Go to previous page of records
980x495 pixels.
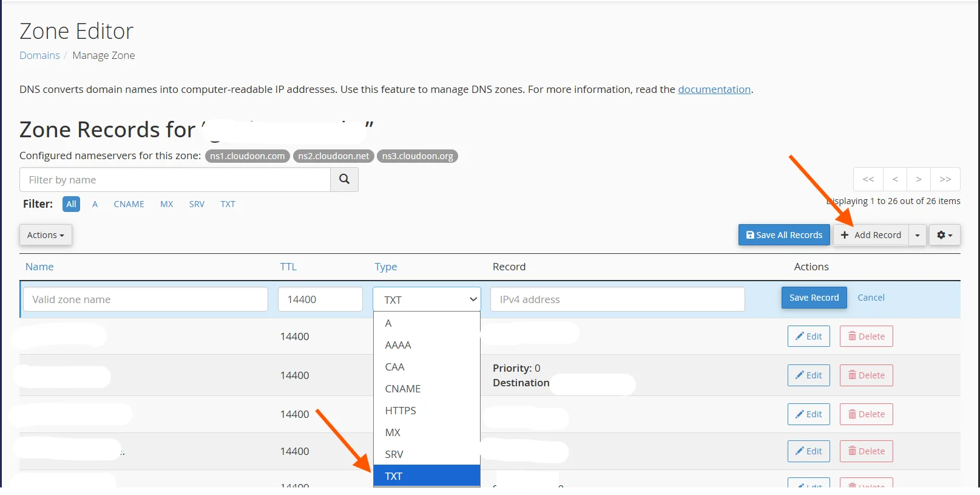(x=895, y=179)
